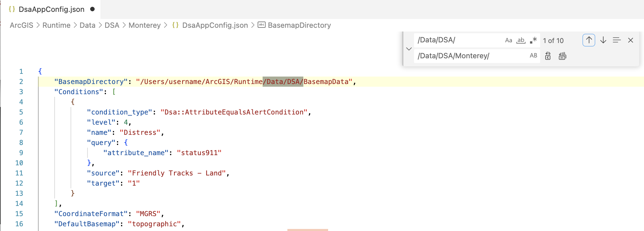
Task: Click the unsaved dot on DsaAppConfig.json tab
Action: tap(92, 9)
